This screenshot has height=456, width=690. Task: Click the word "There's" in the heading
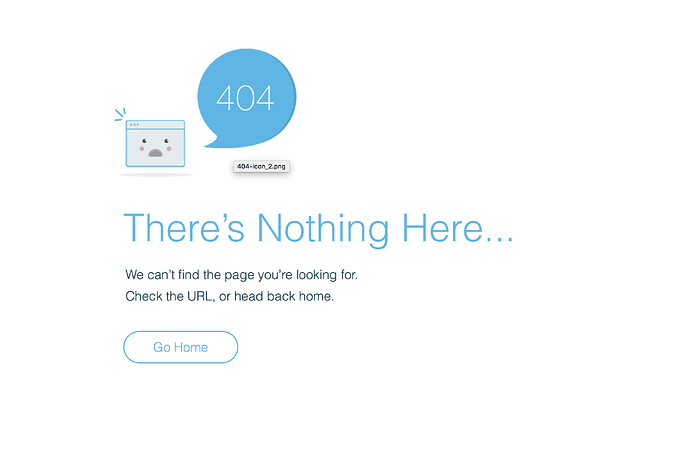[x=184, y=227]
